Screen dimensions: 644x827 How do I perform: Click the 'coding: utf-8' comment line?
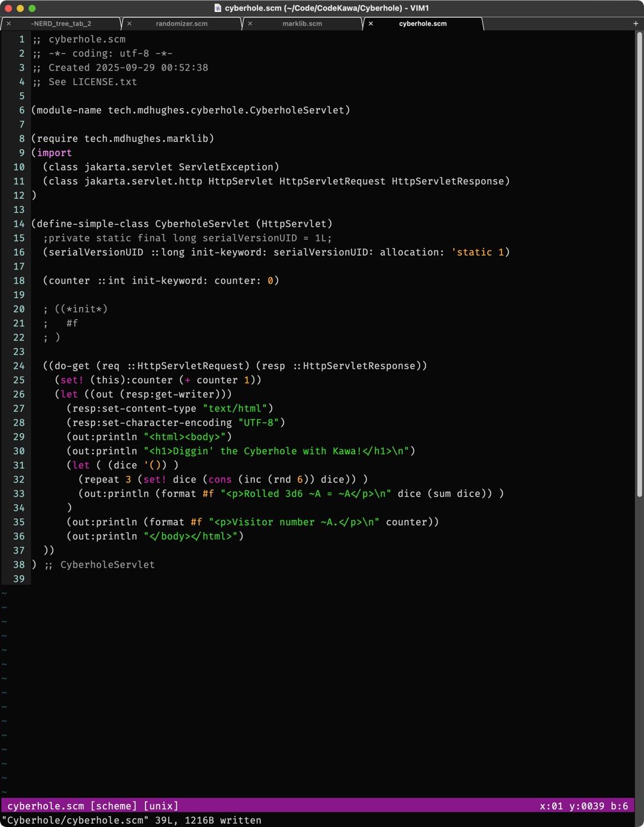point(102,53)
